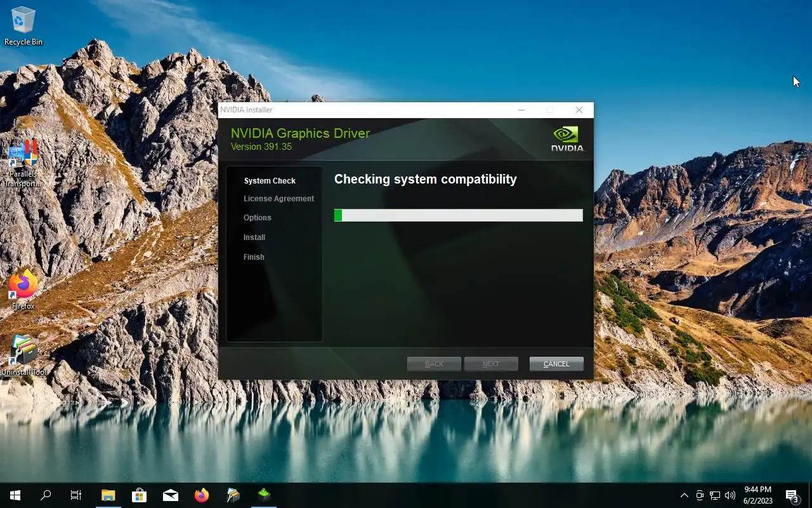Open the volume control tray icon
The height and width of the screenshot is (508, 812).
(730, 495)
